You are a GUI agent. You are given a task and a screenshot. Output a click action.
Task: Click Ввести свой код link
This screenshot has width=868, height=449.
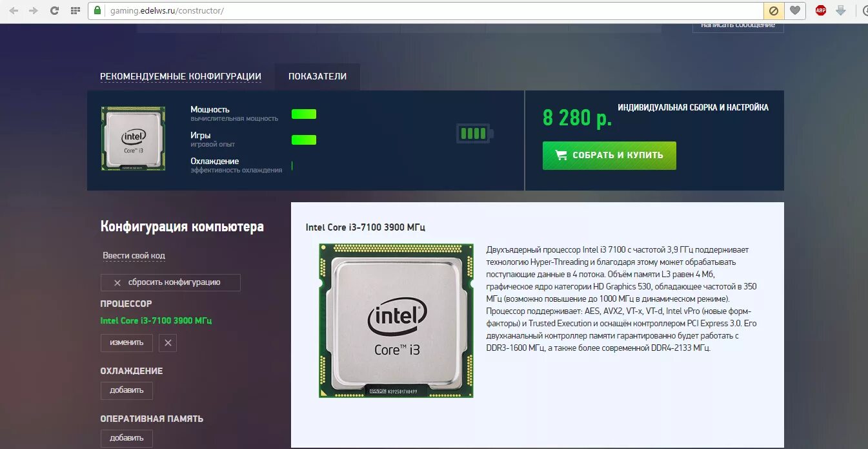pyautogui.click(x=134, y=256)
